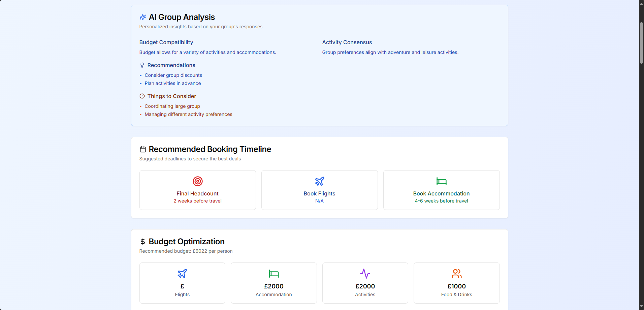Click 'Group preferences align with adventure' sentence

(x=390, y=52)
